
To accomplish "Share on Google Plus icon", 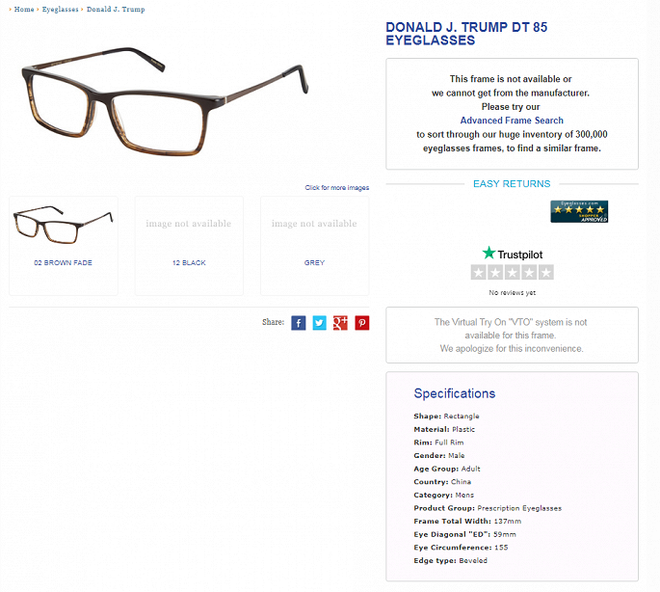I will pyautogui.click(x=340, y=323).
